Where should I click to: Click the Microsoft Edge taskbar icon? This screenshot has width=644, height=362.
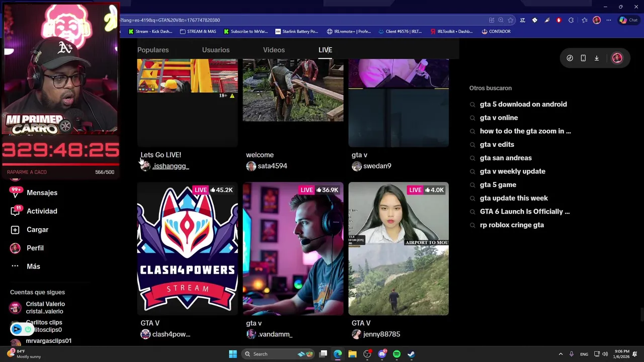(x=338, y=354)
